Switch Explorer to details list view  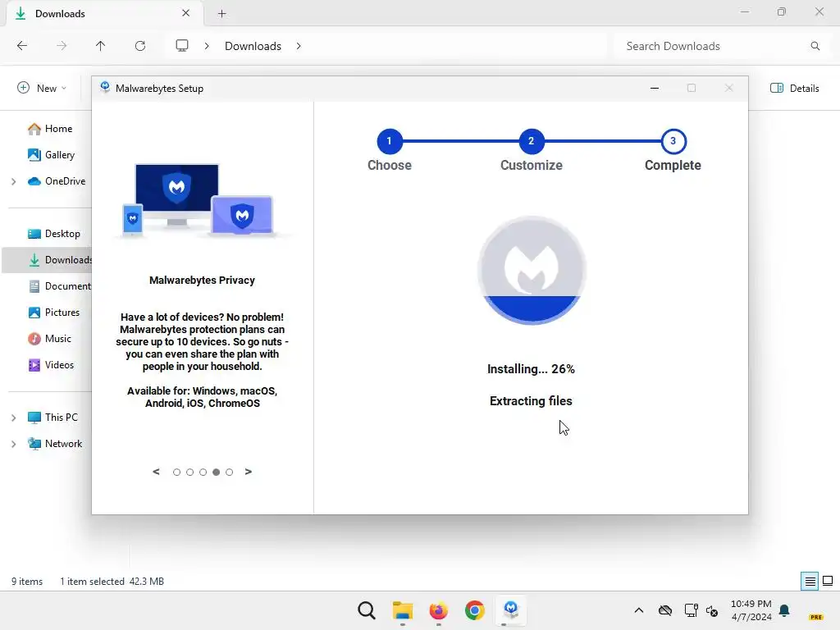[810, 581]
